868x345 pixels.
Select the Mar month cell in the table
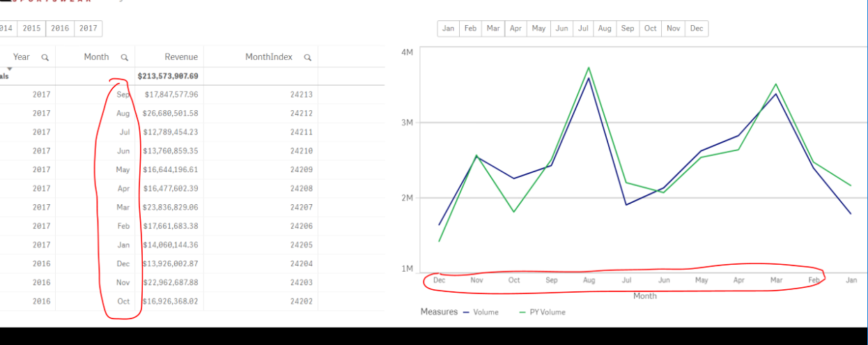coord(123,208)
